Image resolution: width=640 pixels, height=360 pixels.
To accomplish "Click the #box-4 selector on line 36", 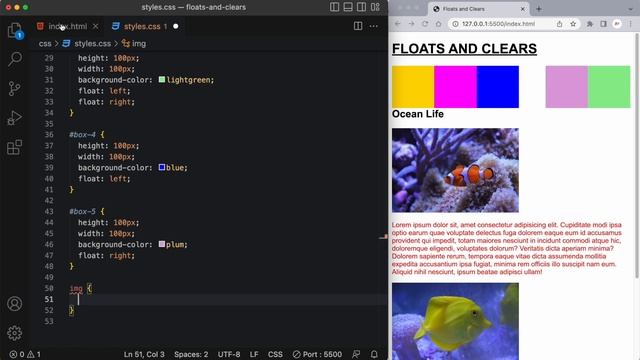I will point(82,134).
